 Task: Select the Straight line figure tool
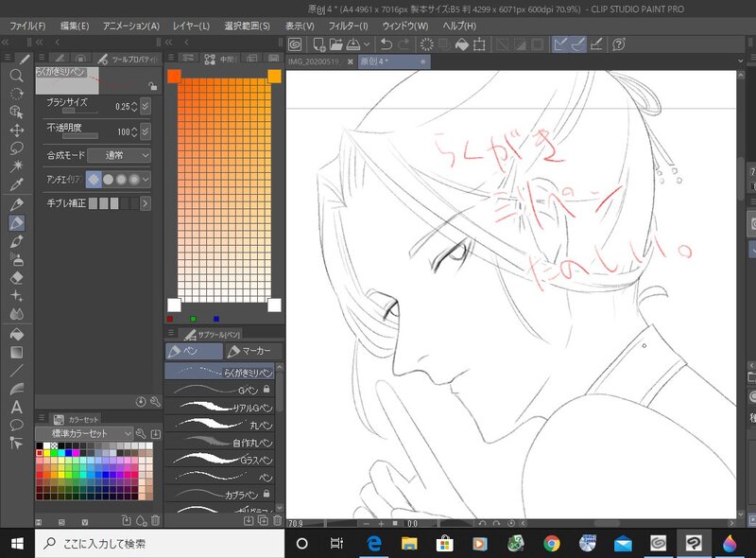[16, 371]
